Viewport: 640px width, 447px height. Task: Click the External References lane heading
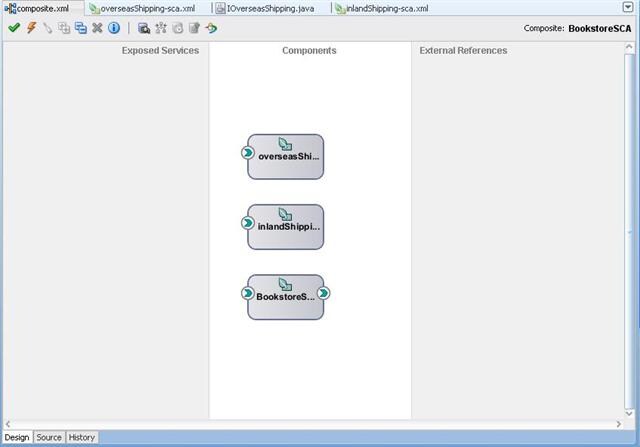[463, 51]
